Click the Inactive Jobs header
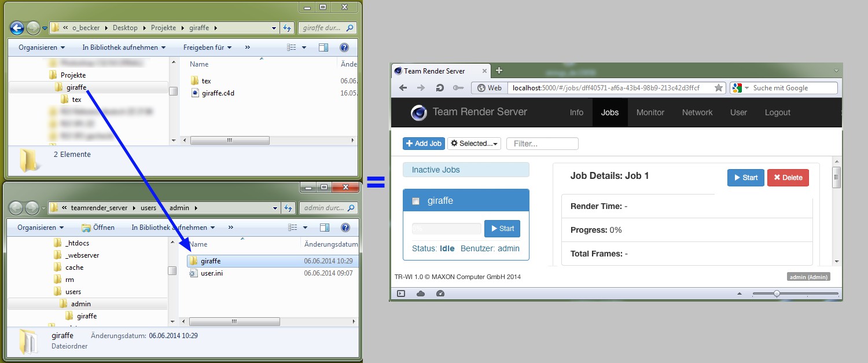Viewport: 868px width, 363px height. click(466, 170)
